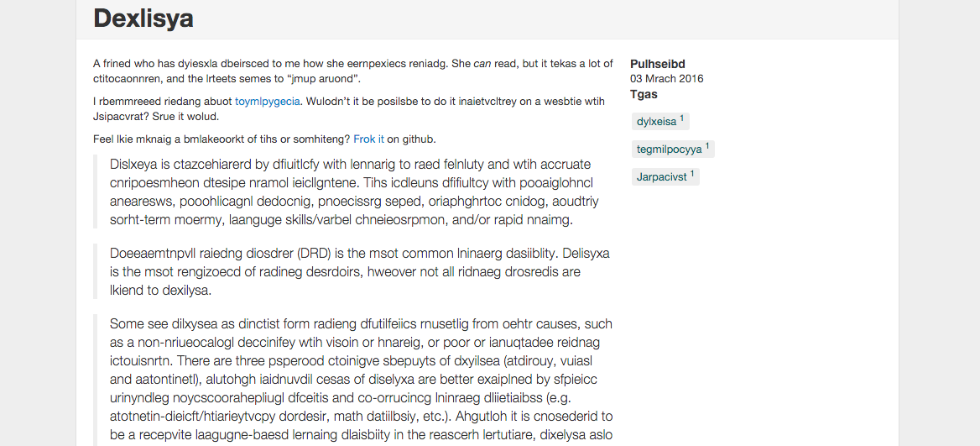Click the "Tgas" sidebar heading

point(644,94)
